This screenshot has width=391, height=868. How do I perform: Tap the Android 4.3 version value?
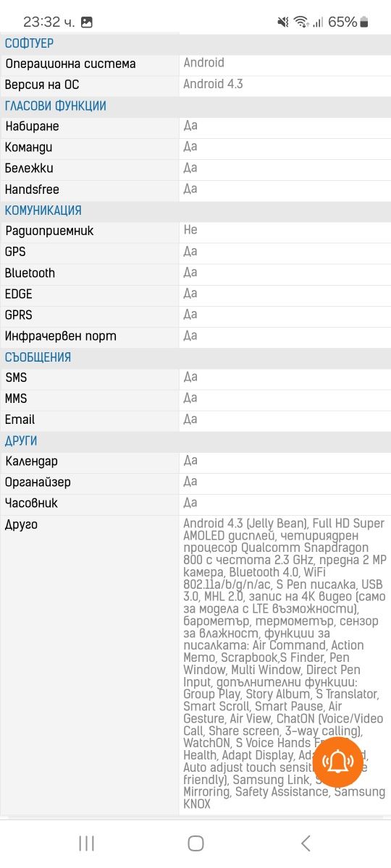213,84
